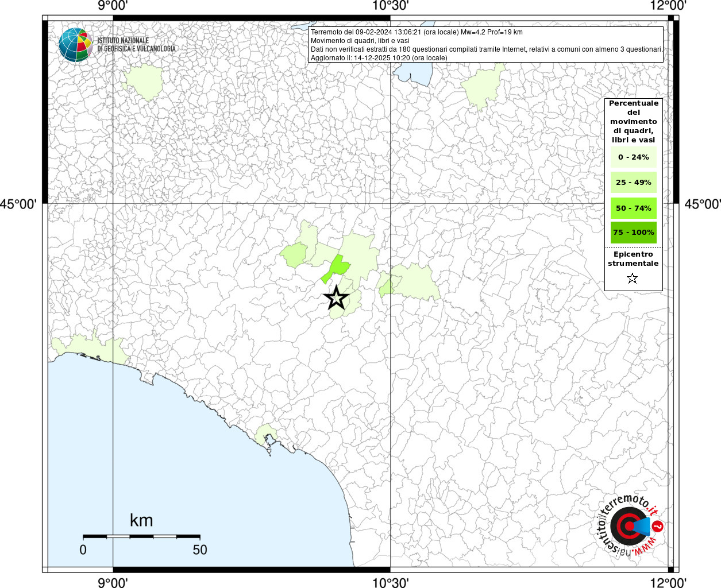721x588 pixels.
Task: Click the 'Aggiornato il: 14-12-2025' line
Action: click(x=379, y=58)
